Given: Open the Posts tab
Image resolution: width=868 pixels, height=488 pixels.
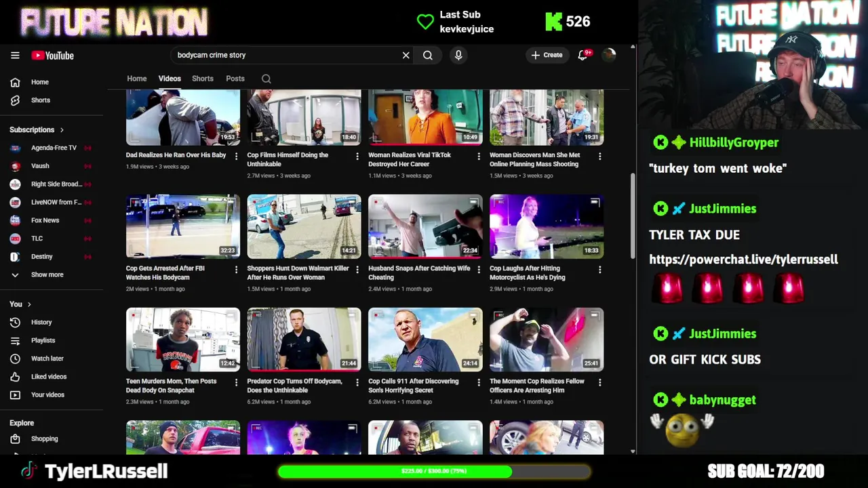Looking at the screenshot, I should (235, 79).
